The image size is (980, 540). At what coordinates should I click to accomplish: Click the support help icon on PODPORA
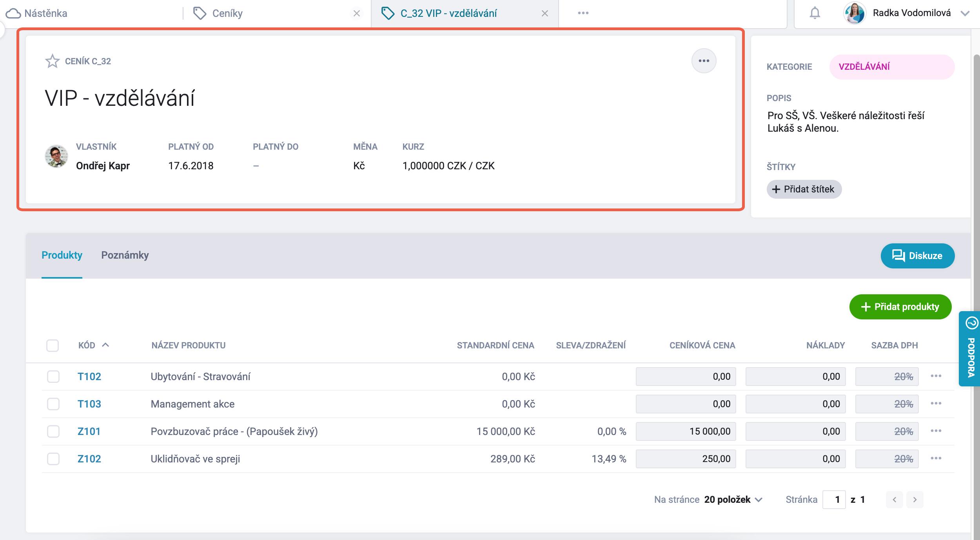971,323
